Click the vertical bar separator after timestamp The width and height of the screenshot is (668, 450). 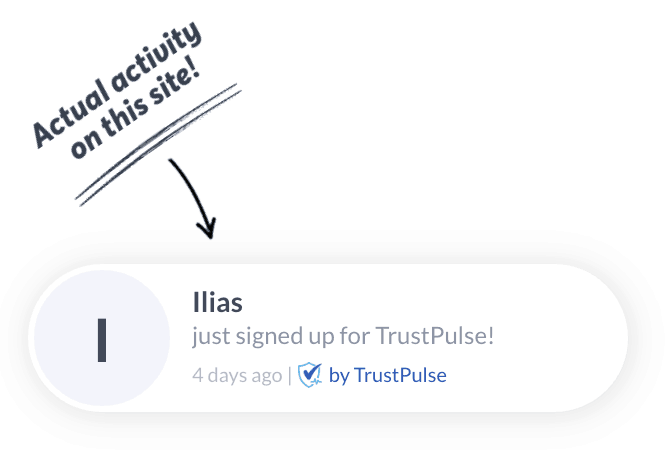(290, 375)
